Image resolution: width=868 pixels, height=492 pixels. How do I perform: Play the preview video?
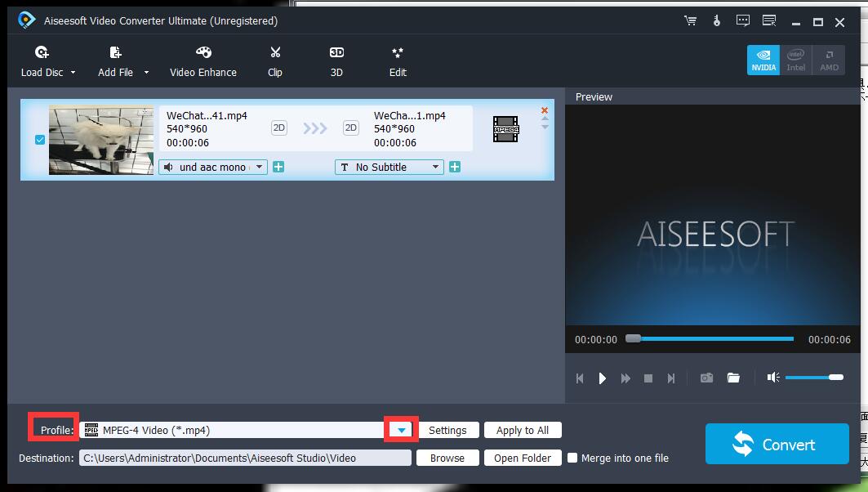(x=603, y=378)
